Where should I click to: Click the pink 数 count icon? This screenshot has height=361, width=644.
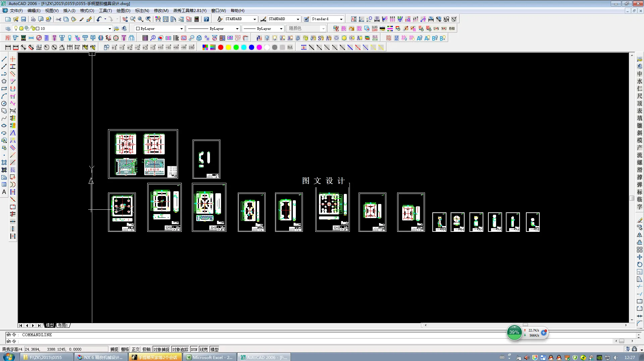[x=359, y=29]
